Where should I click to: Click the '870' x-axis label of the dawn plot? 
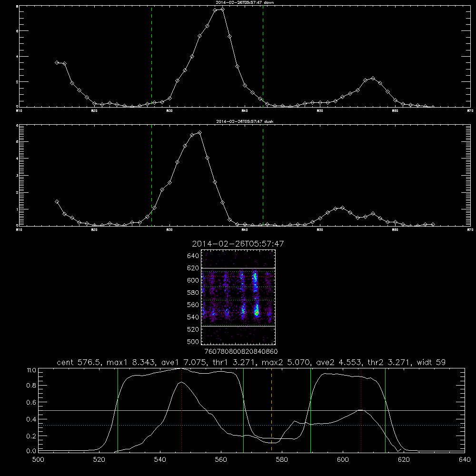click(470, 111)
